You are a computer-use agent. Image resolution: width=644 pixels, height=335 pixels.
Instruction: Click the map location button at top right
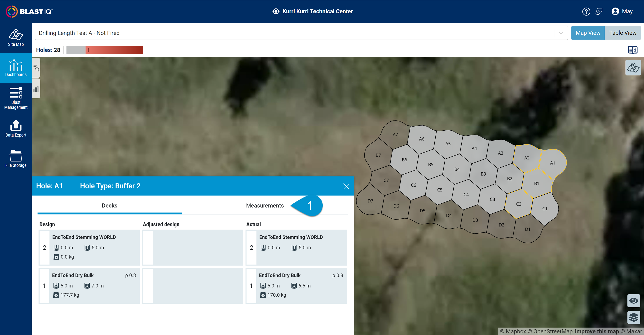[633, 68]
